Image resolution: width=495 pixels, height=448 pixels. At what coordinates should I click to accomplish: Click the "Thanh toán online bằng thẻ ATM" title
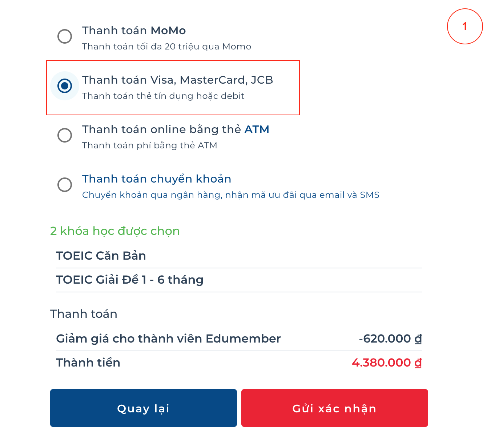pyautogui.click(x=176, y=129)
